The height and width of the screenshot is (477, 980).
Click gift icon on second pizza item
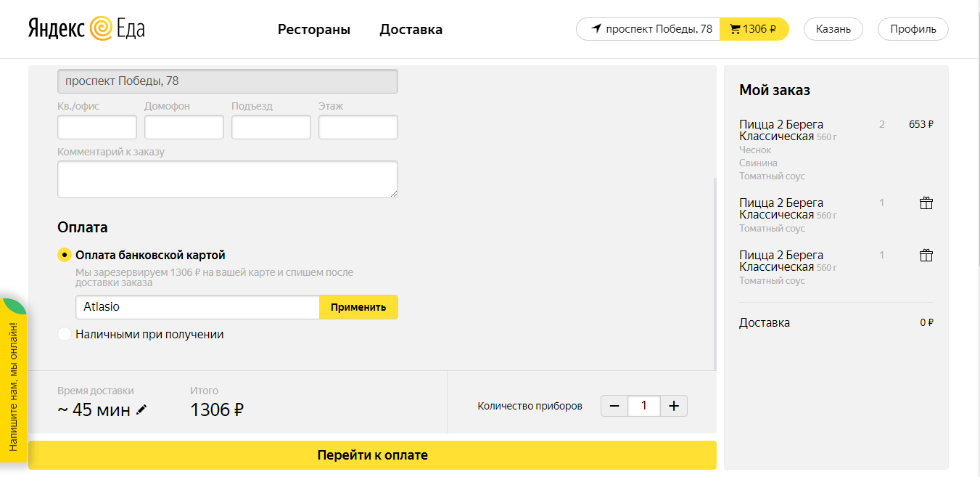point(926,203)
